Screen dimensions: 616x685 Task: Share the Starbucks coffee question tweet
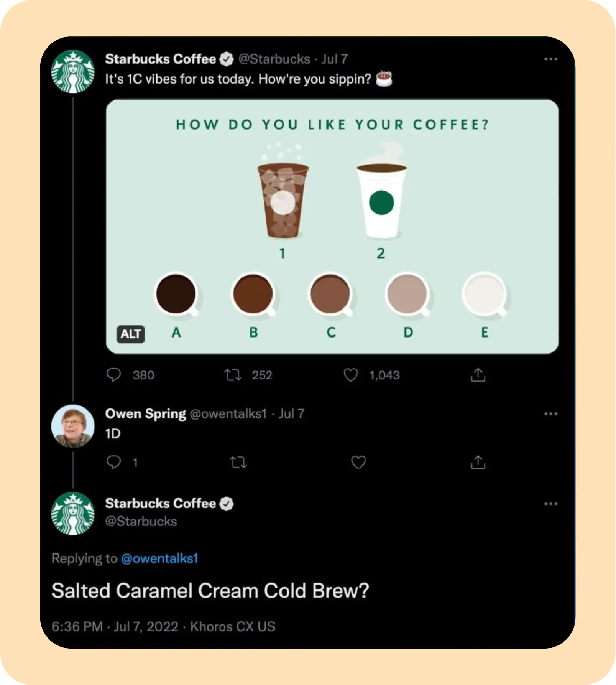pyautogui.click(x=478, y=375)
